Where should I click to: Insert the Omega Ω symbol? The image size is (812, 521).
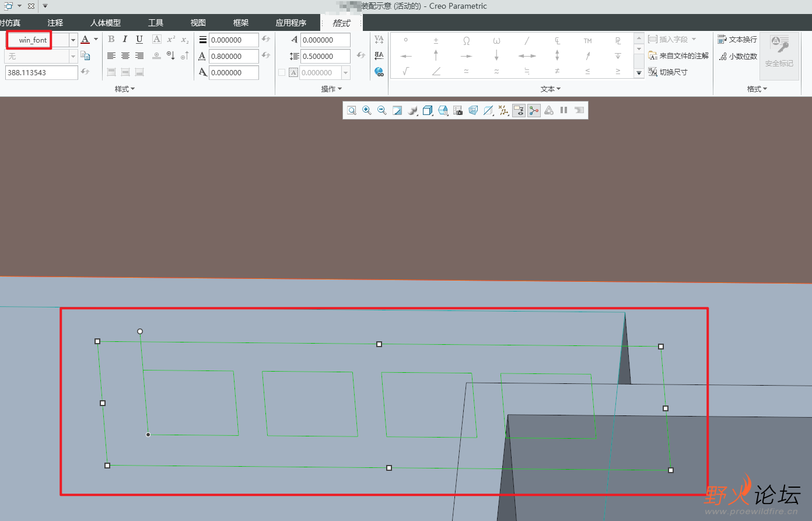point(466,40)
